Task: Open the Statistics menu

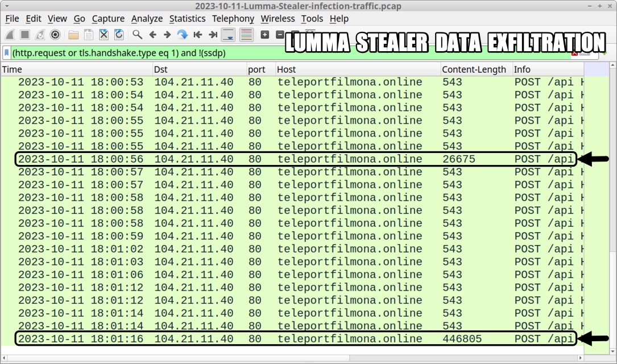Action: (x=187, y=19)
